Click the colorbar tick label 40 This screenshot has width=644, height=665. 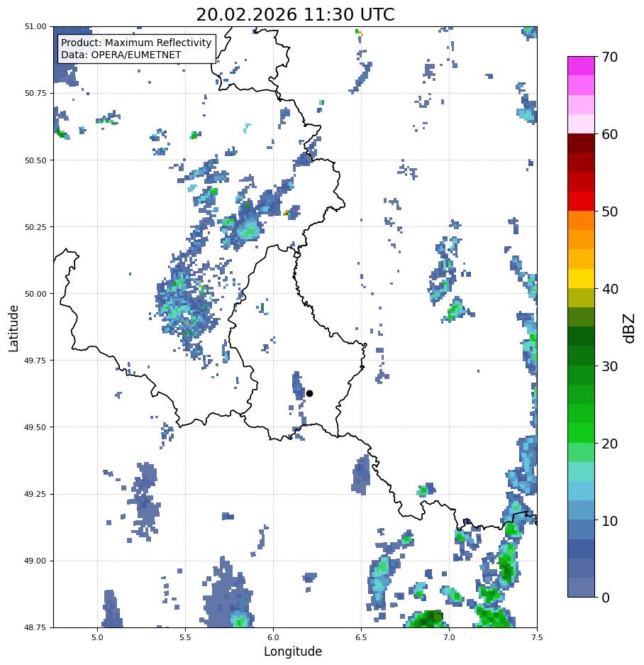610,289
